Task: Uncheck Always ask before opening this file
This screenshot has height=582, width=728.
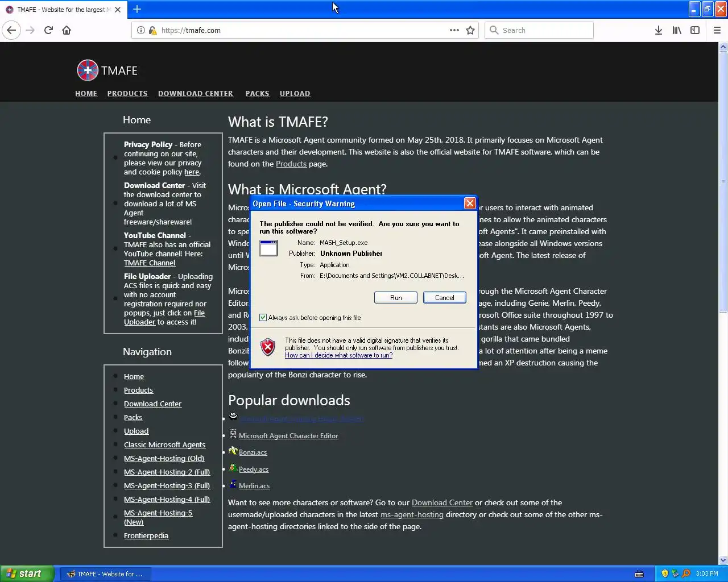Action: click(x=263, y=318)
